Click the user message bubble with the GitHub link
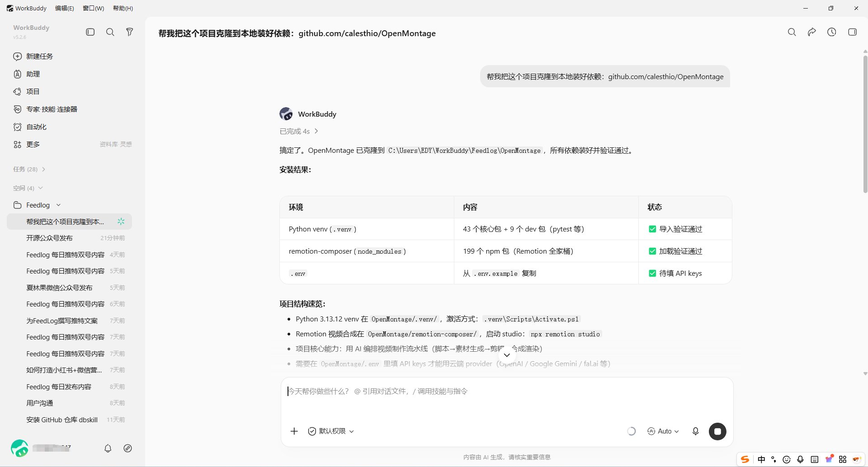This screenshot has width=868, height=467. coord(605,76)
